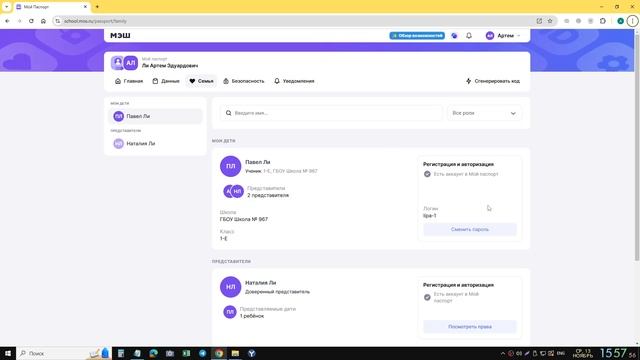Click the 1-Е class value
The image size is (640, 360).
224,238
